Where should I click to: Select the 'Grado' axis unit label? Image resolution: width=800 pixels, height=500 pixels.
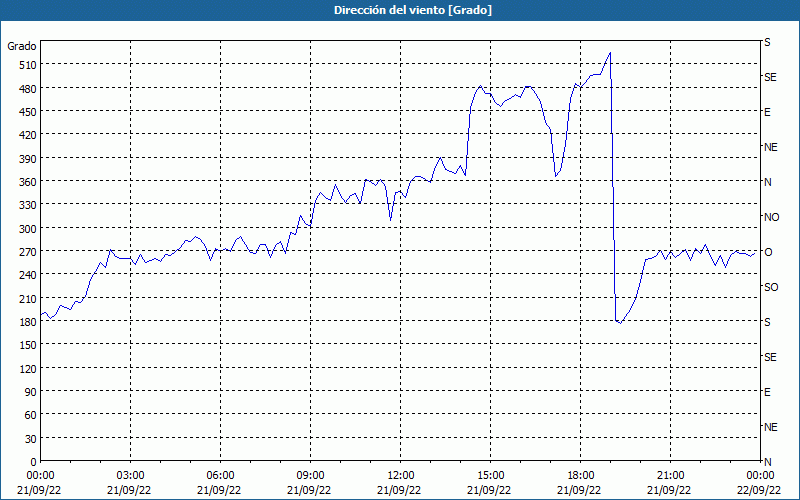pos(22,46)
